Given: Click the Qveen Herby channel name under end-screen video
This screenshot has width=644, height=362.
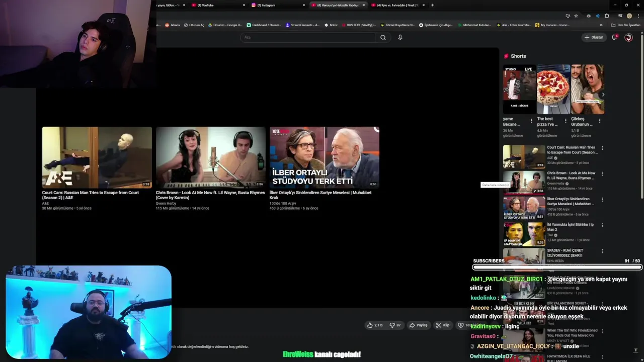Looking at the screenshot, I should 166,203.
